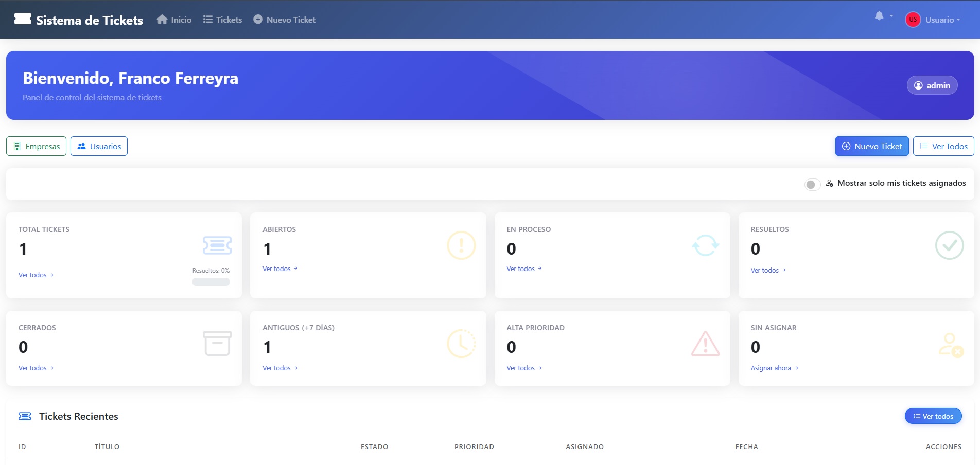The image size is (980, 465).
Task: Open the notifications bell icon
Action: 879,16
